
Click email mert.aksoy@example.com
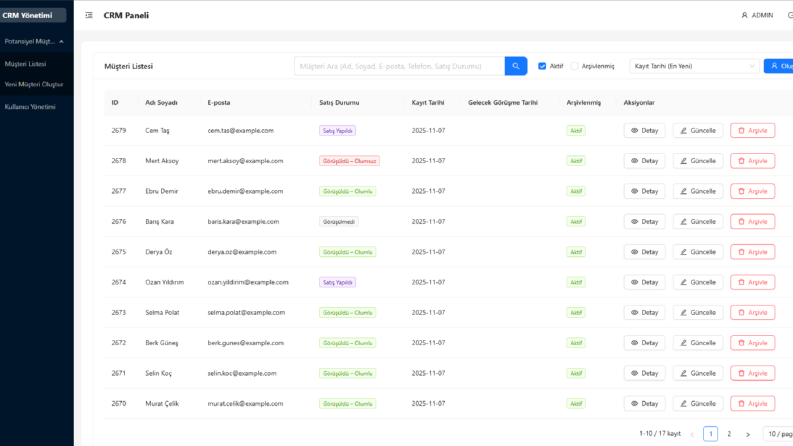tap(245, 161)
